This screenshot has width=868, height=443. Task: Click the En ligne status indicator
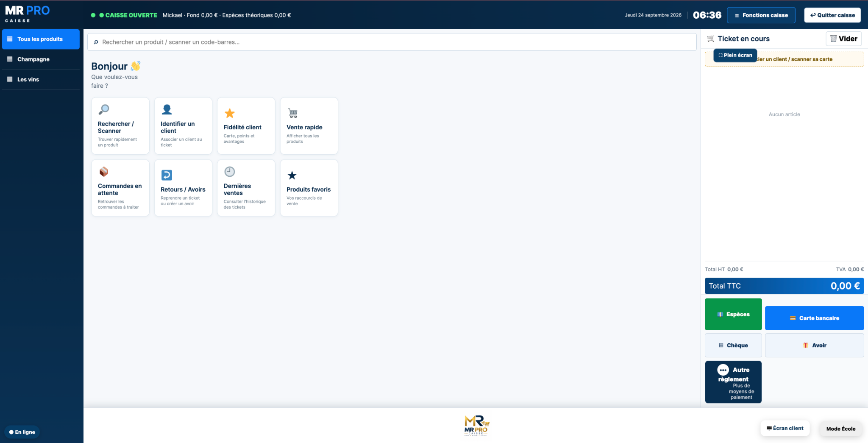pos(22,432)
